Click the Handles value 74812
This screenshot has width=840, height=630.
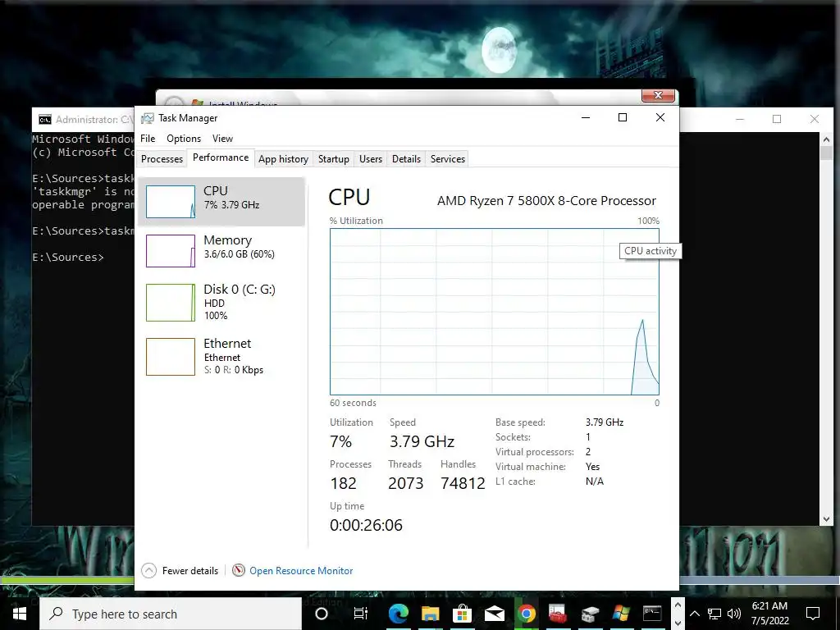(x=463, y=483)
